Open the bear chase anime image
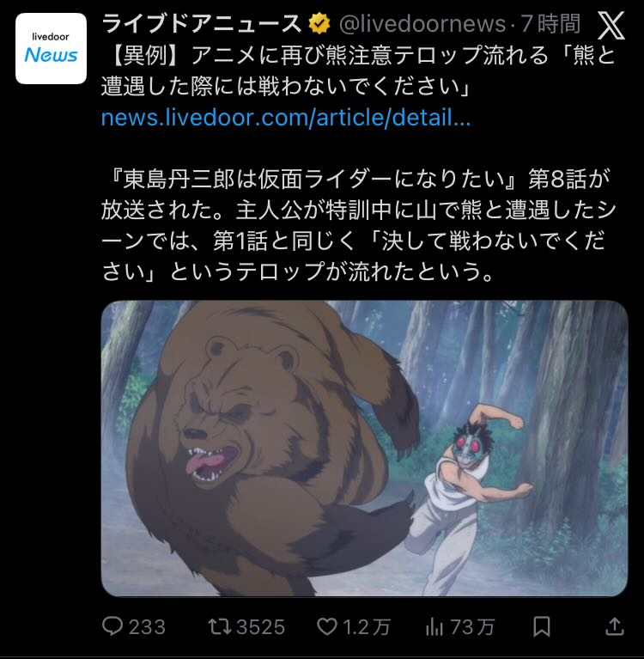Screen dimensions: 644x659 pyautogui.click(x=364, y=448)
